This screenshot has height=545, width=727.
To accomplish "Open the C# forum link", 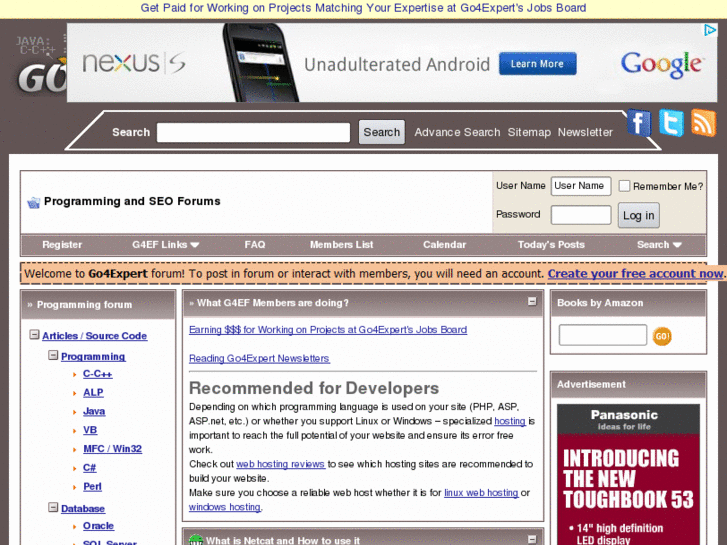I will pos(89,468).
